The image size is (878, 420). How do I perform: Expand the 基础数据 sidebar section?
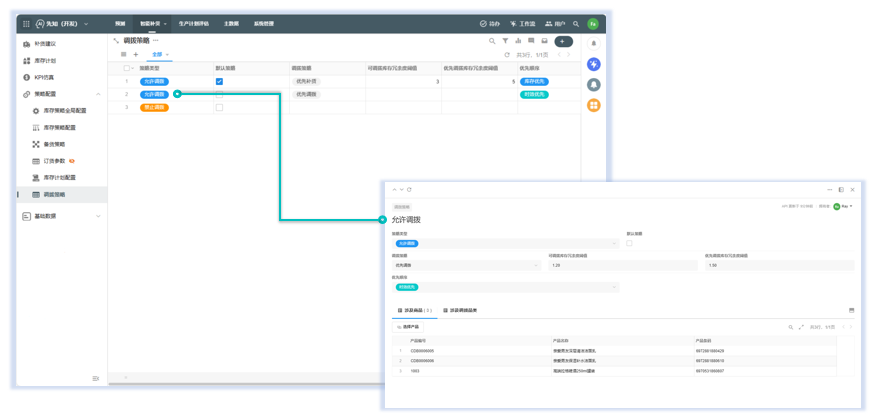[98, 216]
